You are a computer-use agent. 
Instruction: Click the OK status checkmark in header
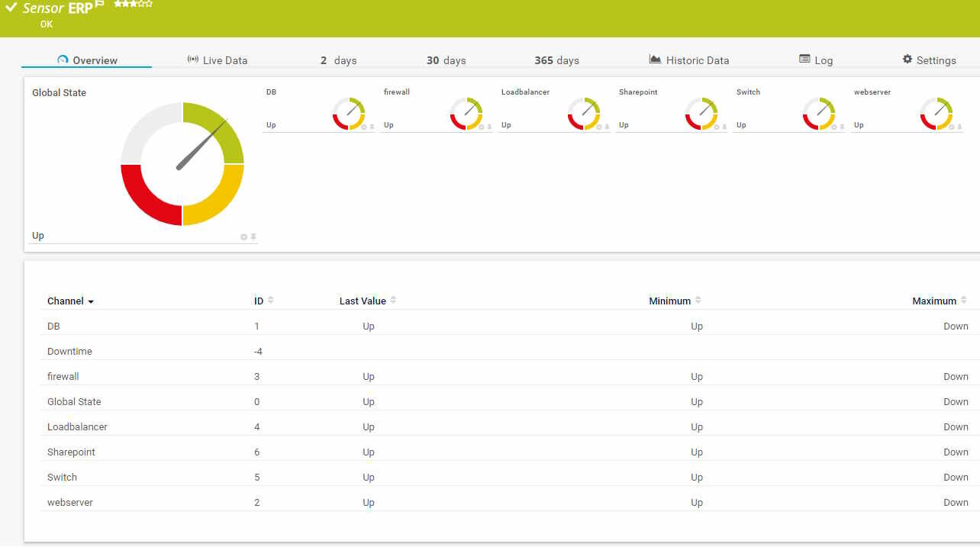[11, 8]
